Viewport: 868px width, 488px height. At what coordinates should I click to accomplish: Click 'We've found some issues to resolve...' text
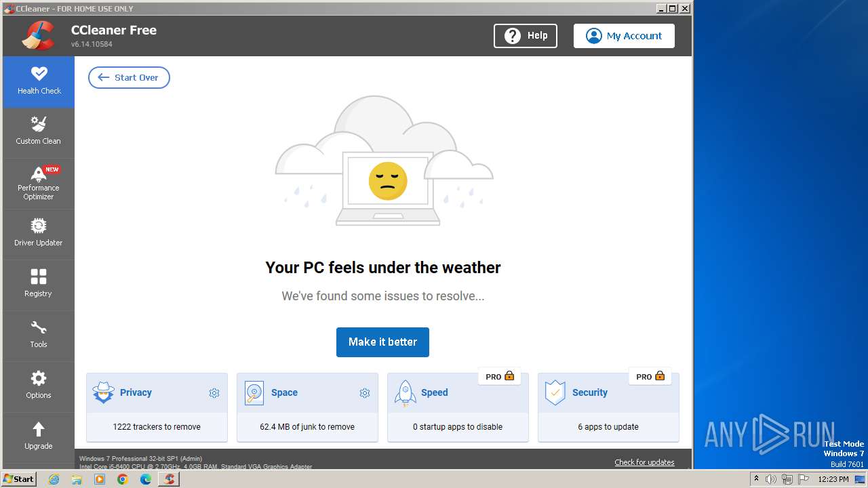coord(383,296)
